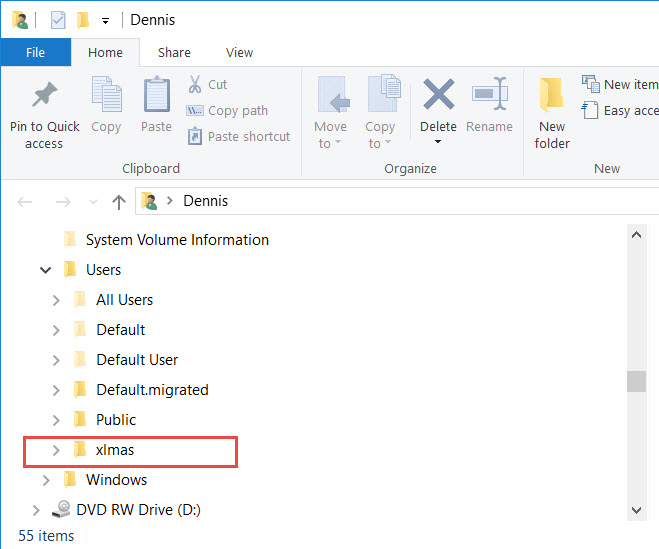Open the File menu tab
659x549 pixels.
[x=35, y=53]
